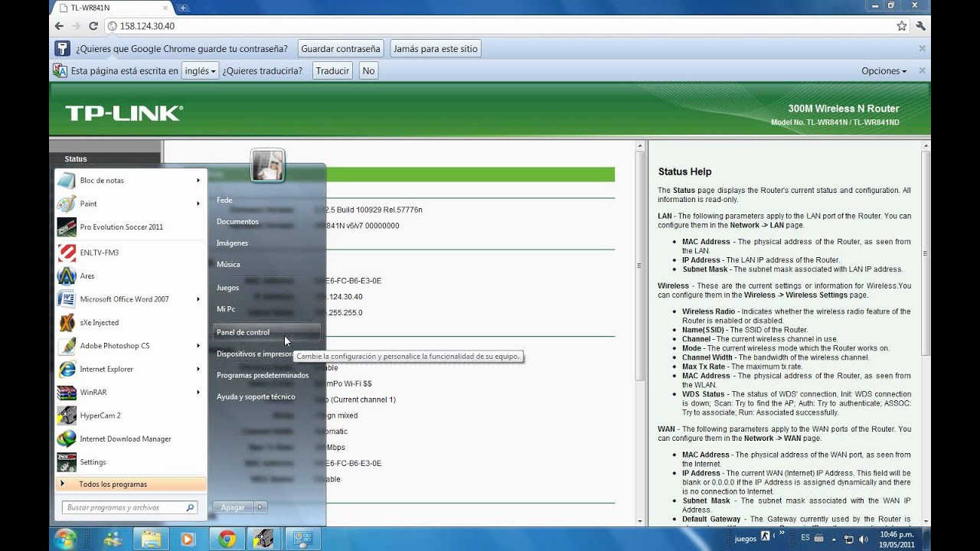Screen dimensions: 980x551
Task: Open sXe Injected program
Action: pos(130,322)
